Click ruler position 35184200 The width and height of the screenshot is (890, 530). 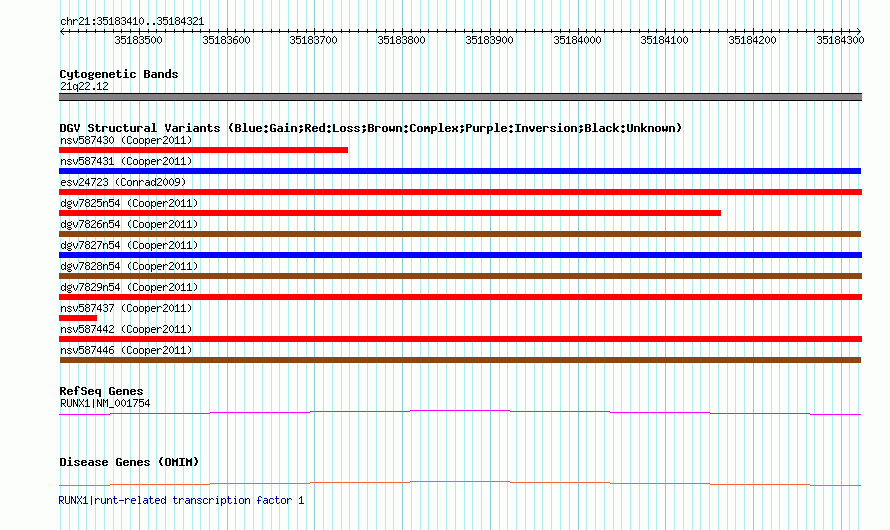point(753,40)
